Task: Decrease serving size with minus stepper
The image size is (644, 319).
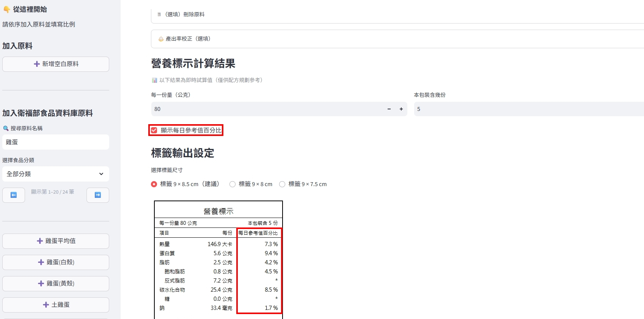Action: (x=389, y=109)
